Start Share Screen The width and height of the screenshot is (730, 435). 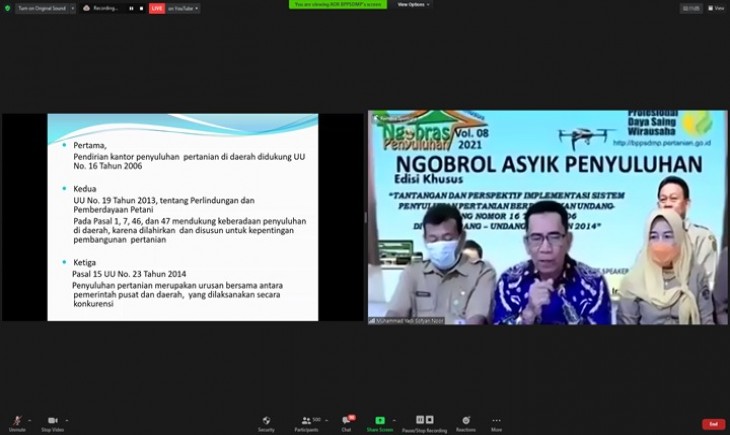[380, 424]
